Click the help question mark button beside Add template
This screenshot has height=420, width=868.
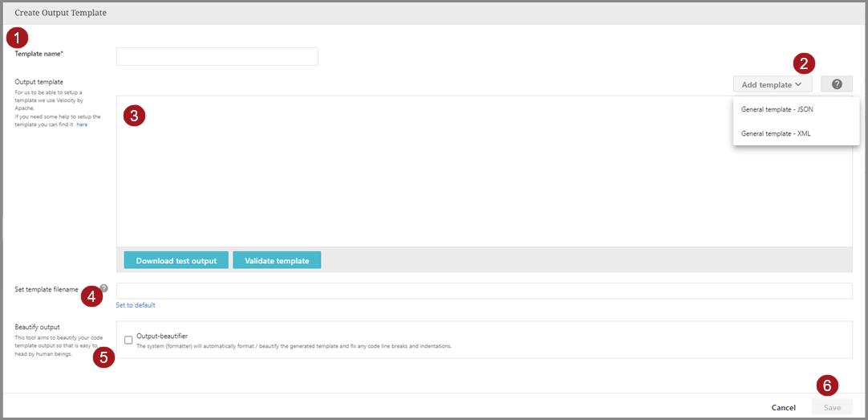point(837,84)
